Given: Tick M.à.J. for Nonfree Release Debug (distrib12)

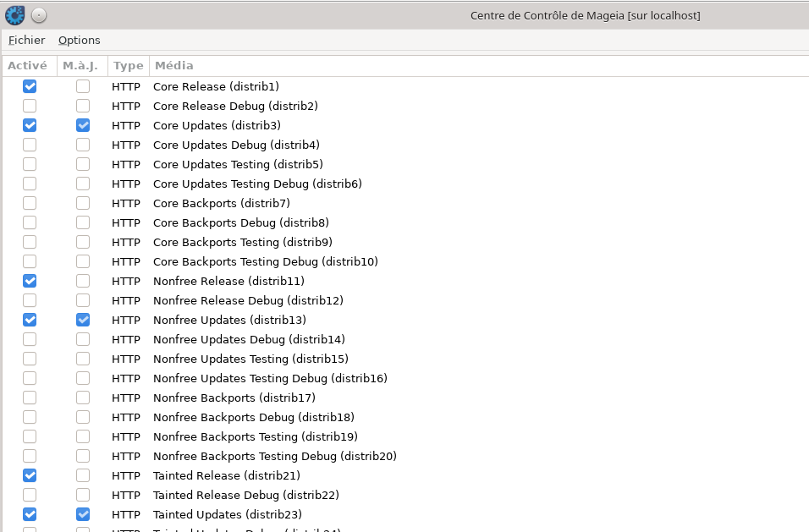Looking at the screenshot, I should click(83, 300).
